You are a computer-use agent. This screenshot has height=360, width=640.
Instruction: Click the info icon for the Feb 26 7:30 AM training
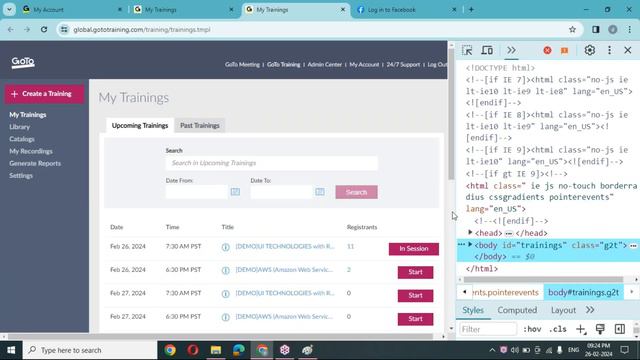225,247
